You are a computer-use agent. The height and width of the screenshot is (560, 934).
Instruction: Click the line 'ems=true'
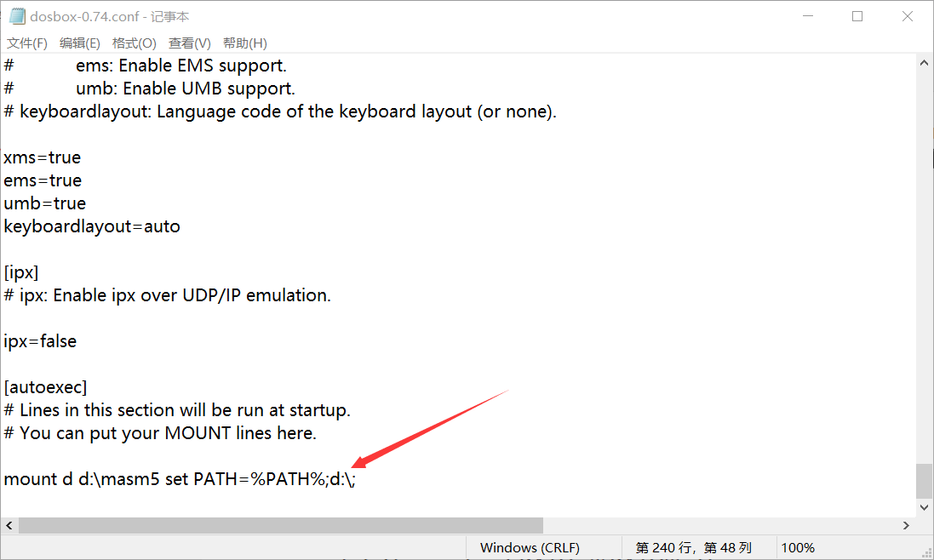(43, 180)
